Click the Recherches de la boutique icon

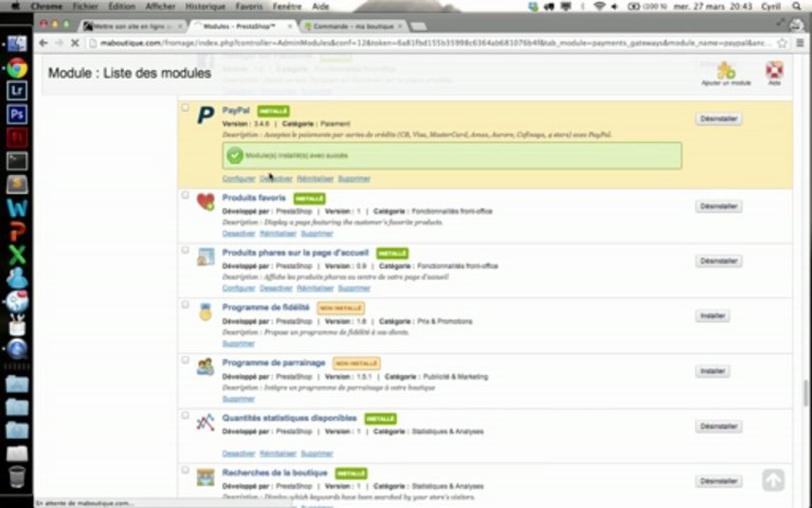206,478
